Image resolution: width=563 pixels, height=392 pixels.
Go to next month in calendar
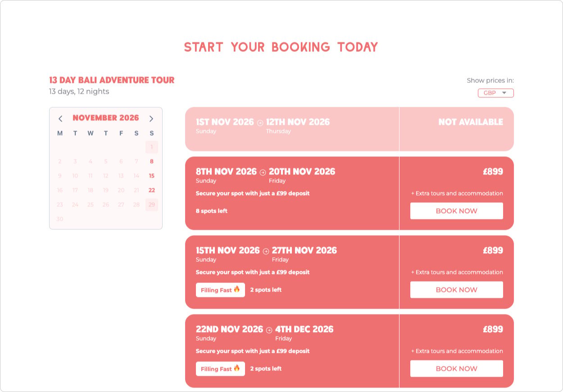pos(151,119)
